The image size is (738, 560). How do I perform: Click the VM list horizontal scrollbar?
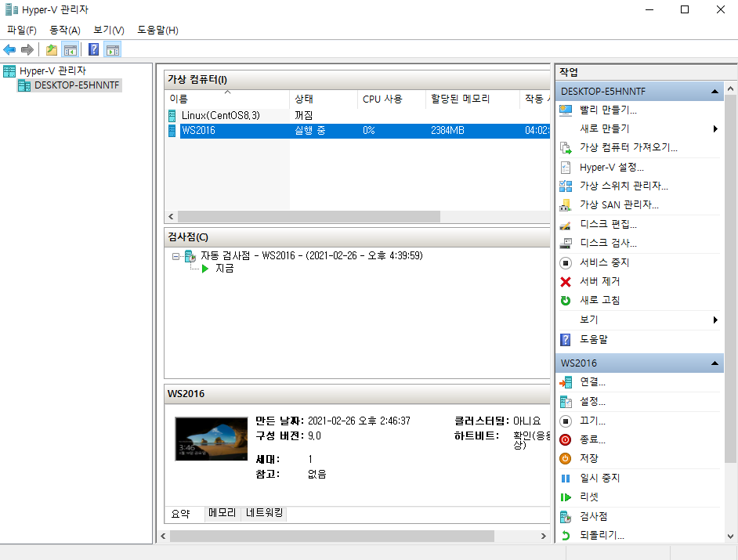click(309, 216)
